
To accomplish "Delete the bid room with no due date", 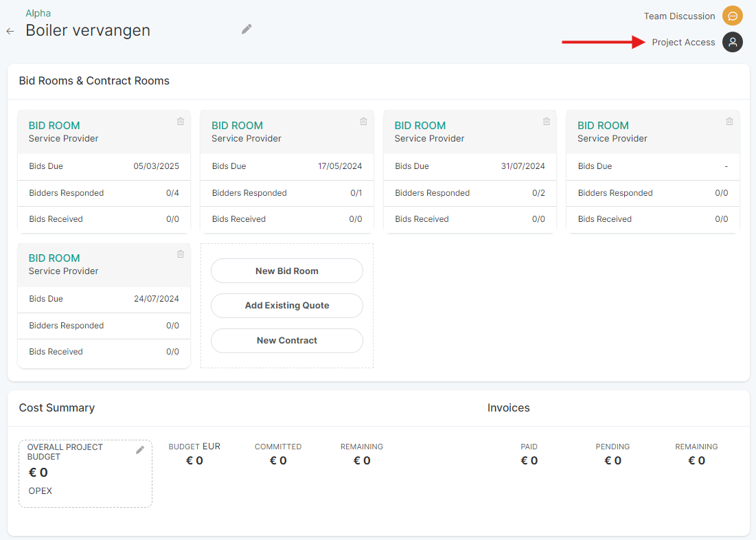I will 729,122.
